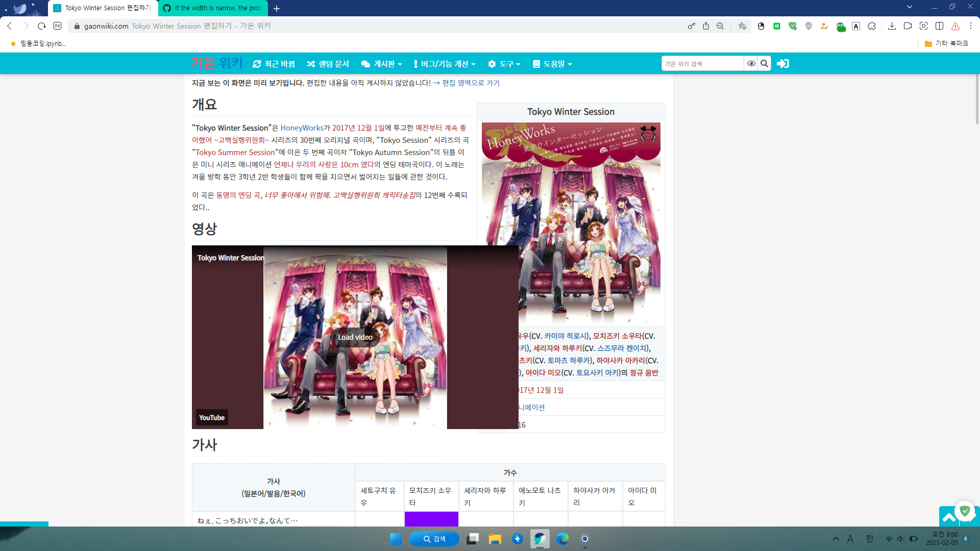Toggle the browser side panel icon

coord(939,26)
